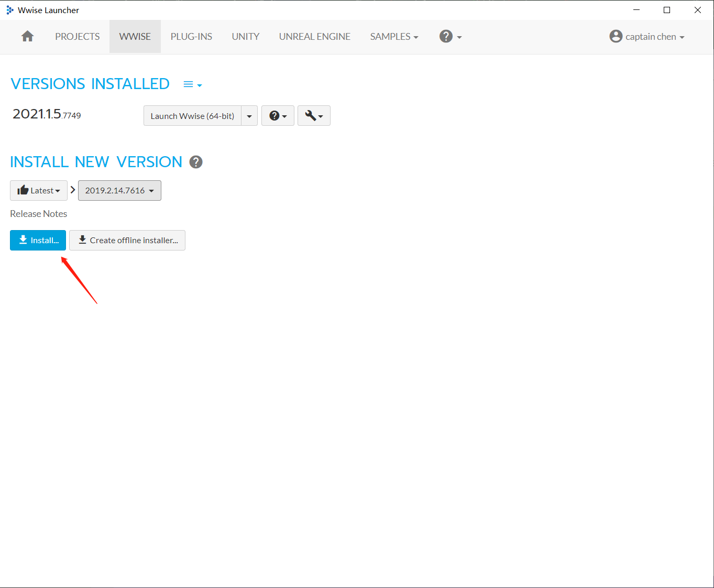Open the help question mark menu in navbar
This screenshot has width=714, height=588.
tap(451, 36)
